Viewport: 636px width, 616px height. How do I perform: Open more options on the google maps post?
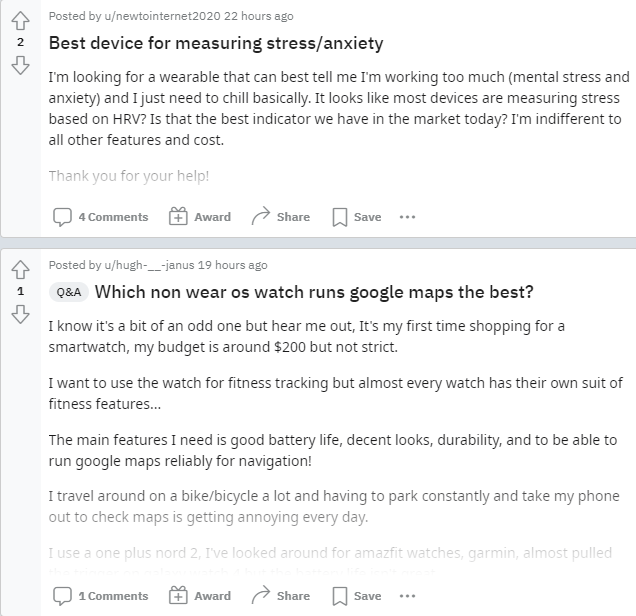[407, 596]
